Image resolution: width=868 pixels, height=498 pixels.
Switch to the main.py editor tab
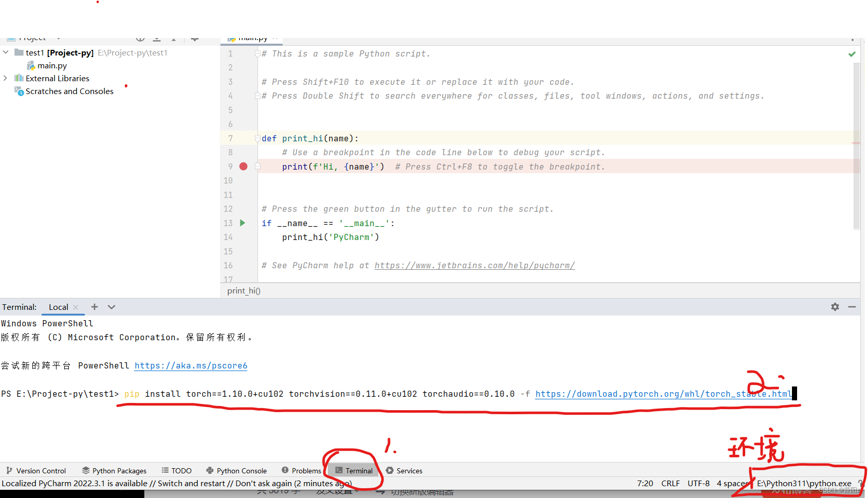[x=251, y=38]
